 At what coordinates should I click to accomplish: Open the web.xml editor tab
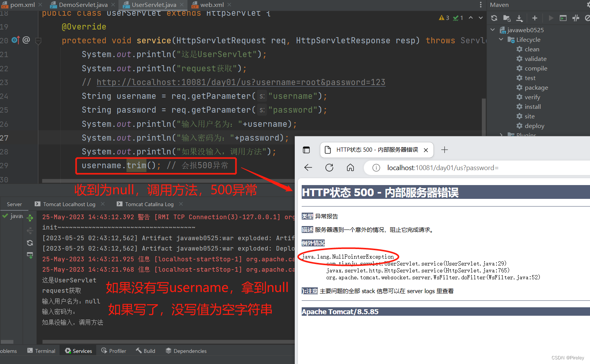pos(212,5)
